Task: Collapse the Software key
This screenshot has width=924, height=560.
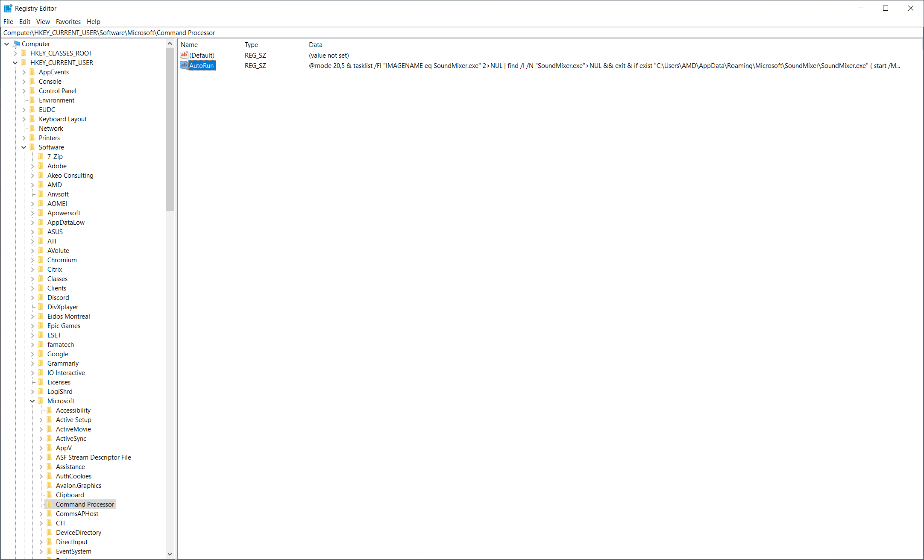Action: (x=24, y=147)
